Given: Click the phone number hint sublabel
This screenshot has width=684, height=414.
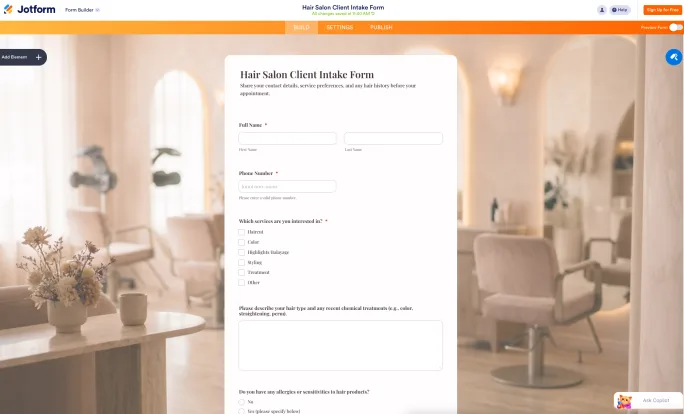Looking at the screenshot, I should click(267, 198).
